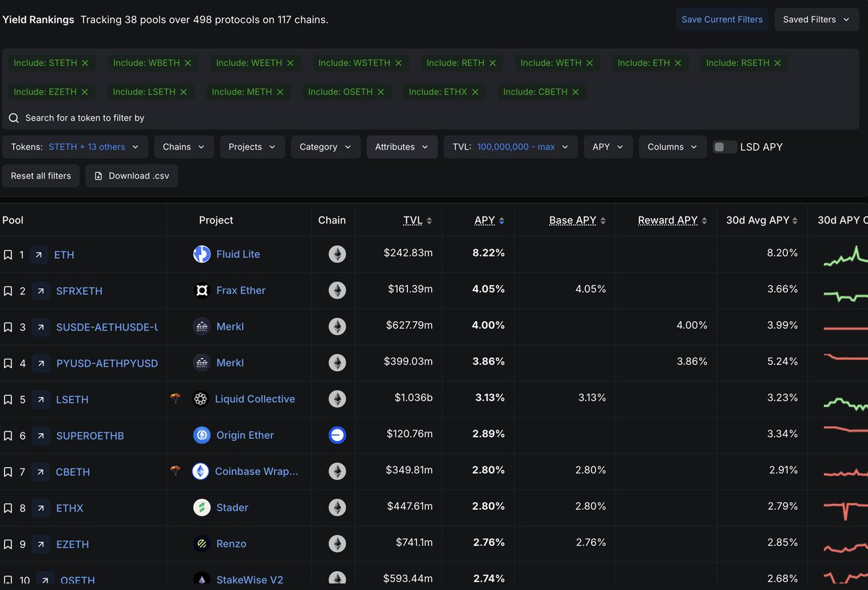This screenshot has width=868, height=590.
Task: Click the search magnifier icon
Action: (x=14, y=117)
